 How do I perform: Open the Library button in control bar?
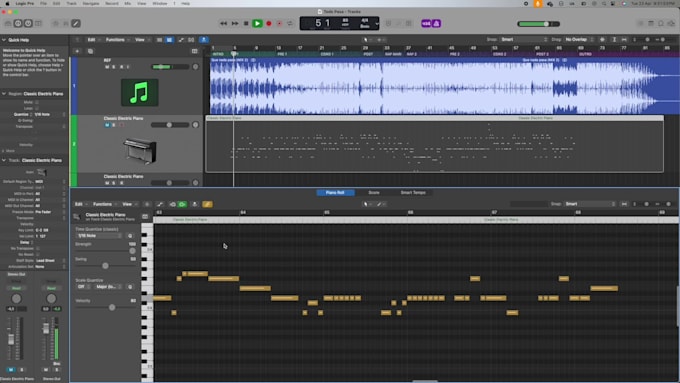point(8,23)
